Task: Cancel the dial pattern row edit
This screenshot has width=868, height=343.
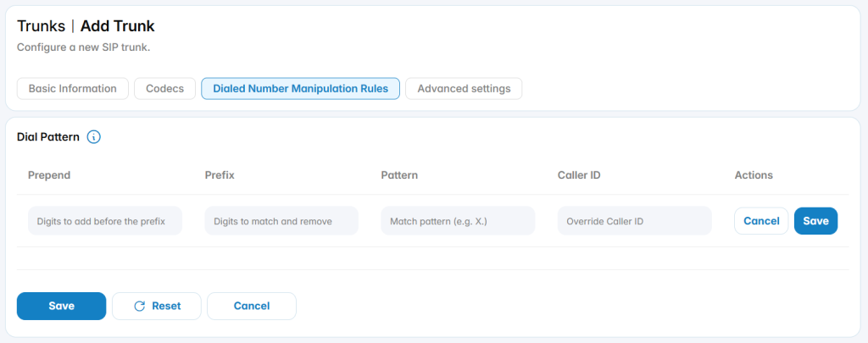Action: pos(761,221)
